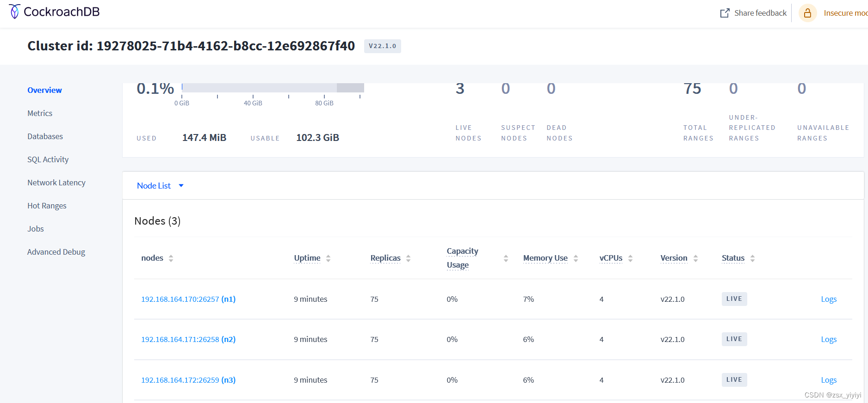Open the Metrics page
Screen dimensions: 868x403
pyautogui.click(x=40, y=113)
